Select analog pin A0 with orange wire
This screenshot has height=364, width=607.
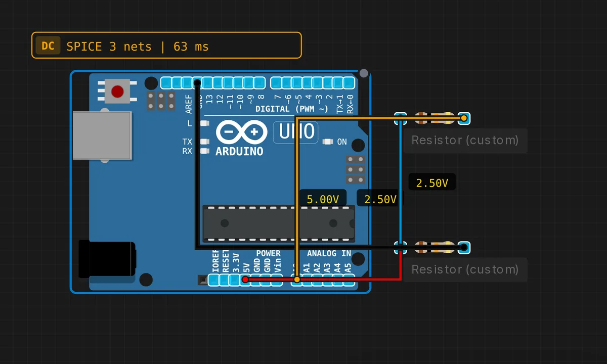[297, 280]
